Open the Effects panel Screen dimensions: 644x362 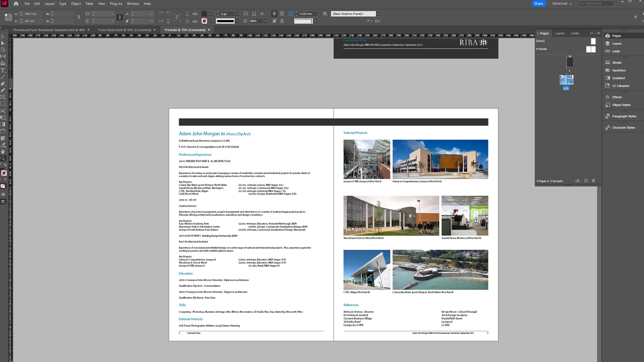(616, 97)
